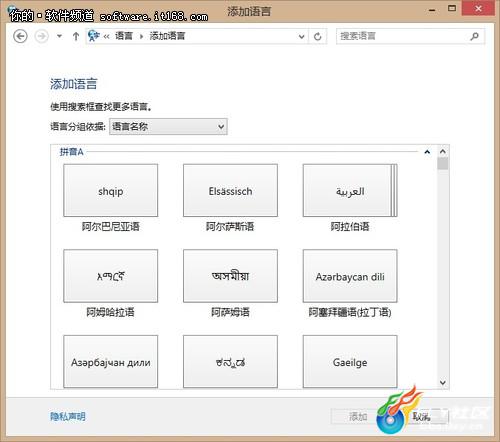This screenshot has width=500, height=442.
Task: Click the search magnifier icon
Action: coord(474,36)
